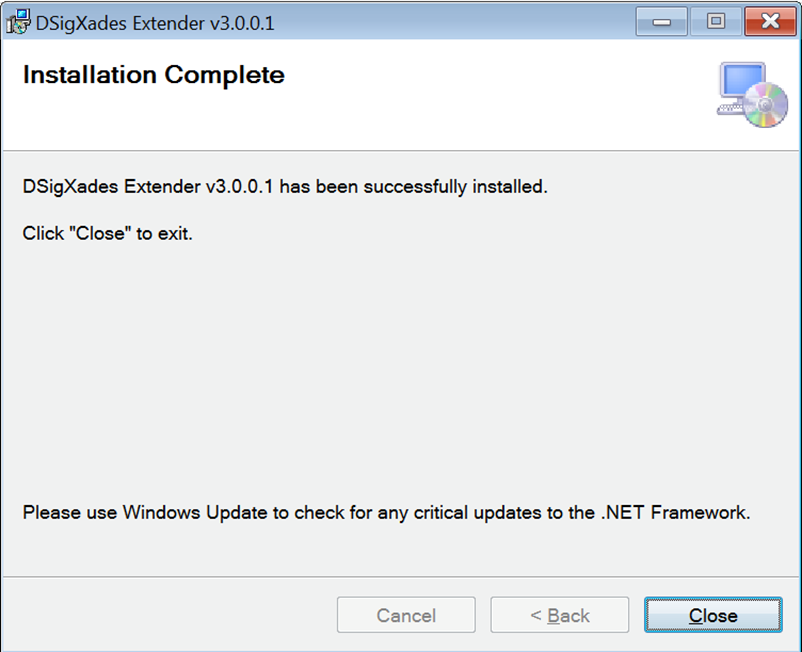This screenshot has height=652, width=802.
Task: Click the word 'Extender' in the success message
Action: pyautogui.click(x=162, y=187)
